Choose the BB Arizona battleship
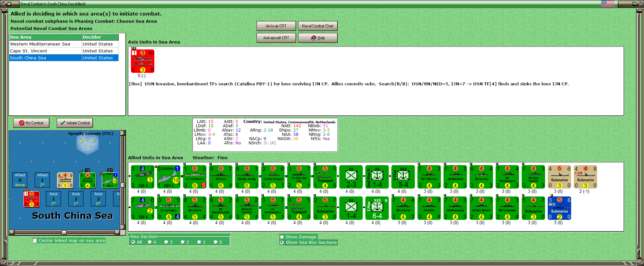Screen dimensions: 644x266 [x=403, y=208]
